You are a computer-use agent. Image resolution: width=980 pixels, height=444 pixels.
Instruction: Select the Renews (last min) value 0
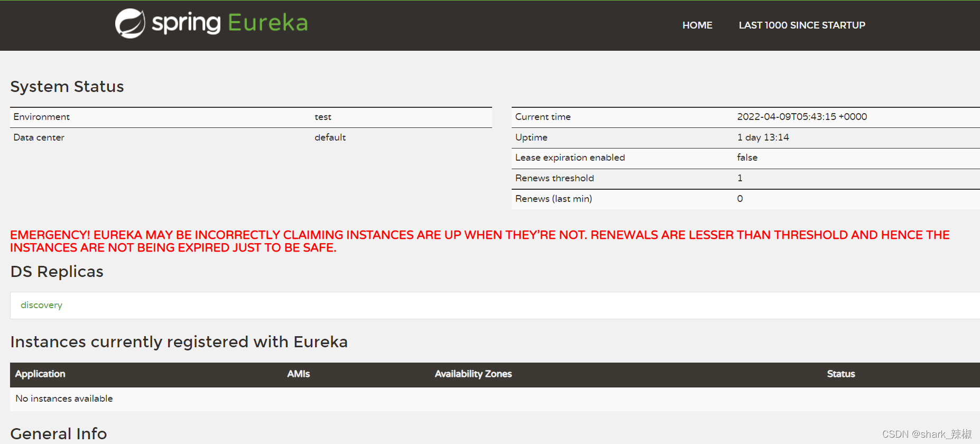coord(740,199)
